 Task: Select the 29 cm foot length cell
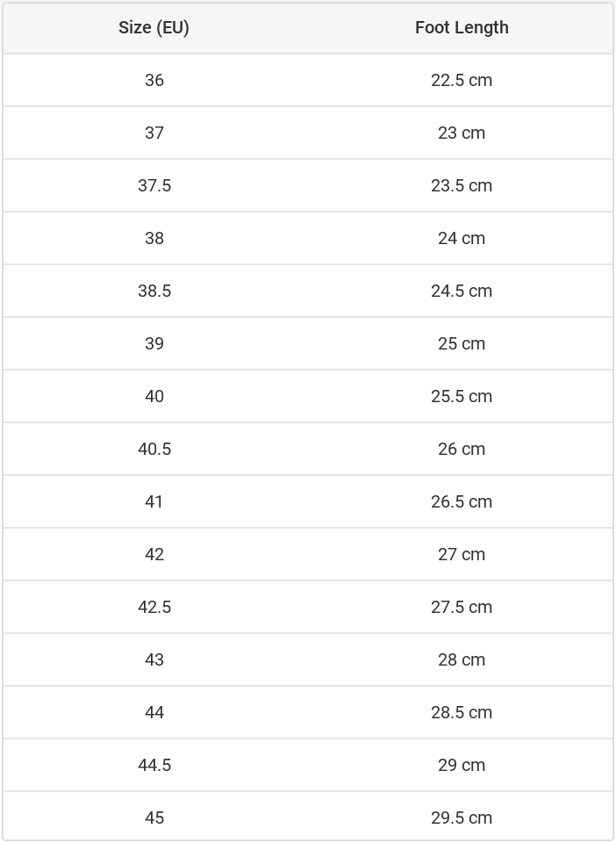[462, 765]
